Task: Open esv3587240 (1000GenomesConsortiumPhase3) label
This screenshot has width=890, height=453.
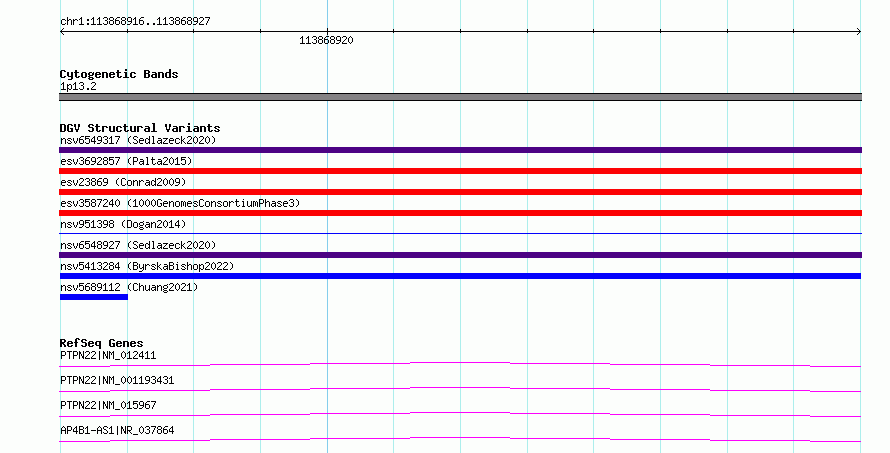Action: (180, 203)
